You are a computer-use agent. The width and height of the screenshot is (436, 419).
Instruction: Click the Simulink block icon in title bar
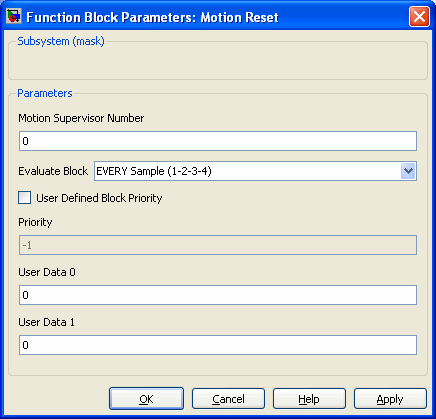pos(14,16)
